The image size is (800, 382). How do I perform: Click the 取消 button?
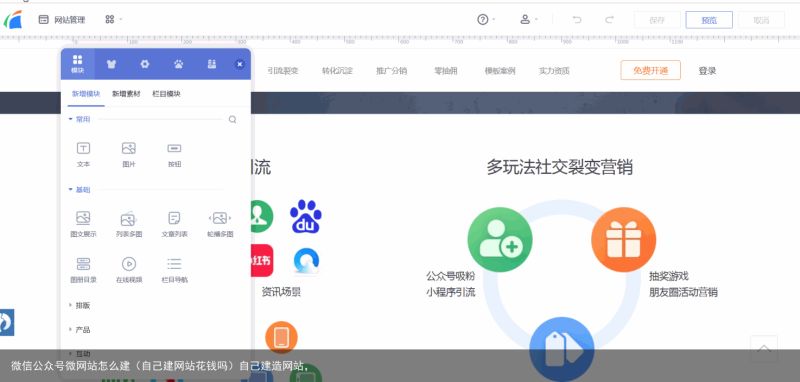[761, 20]
